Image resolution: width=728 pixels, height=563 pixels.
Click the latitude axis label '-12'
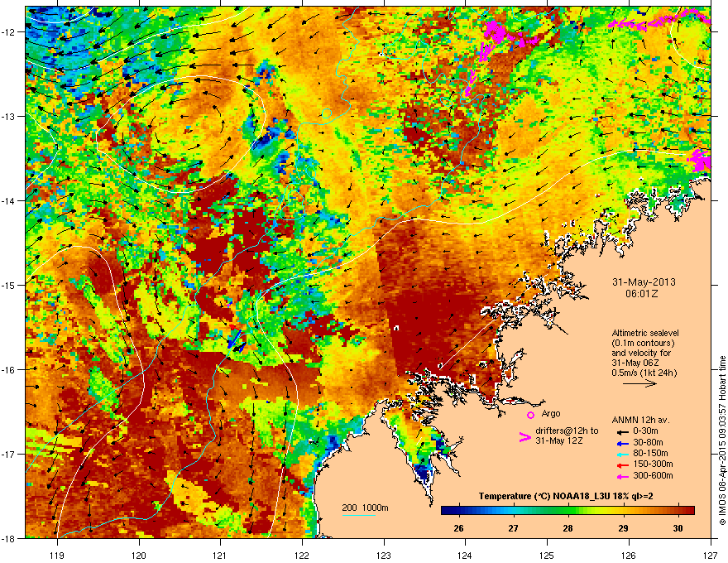pos(8,31)
